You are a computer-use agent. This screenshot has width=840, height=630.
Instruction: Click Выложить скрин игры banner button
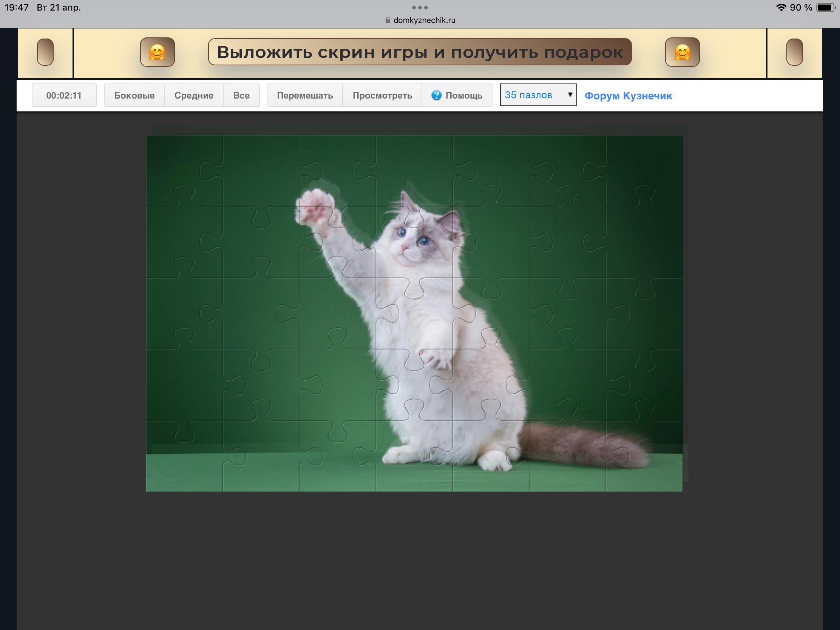pos(420,52)
